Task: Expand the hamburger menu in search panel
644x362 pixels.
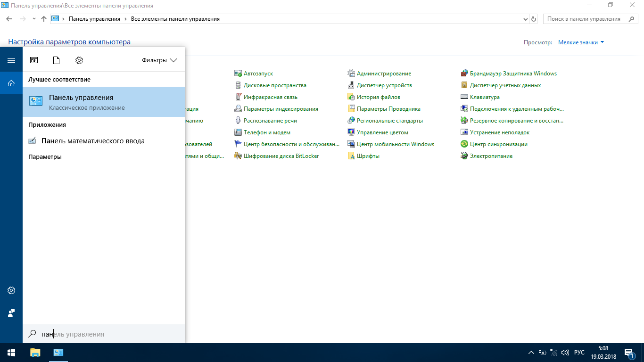Action: pyautogui.click(x=11, y=60)
